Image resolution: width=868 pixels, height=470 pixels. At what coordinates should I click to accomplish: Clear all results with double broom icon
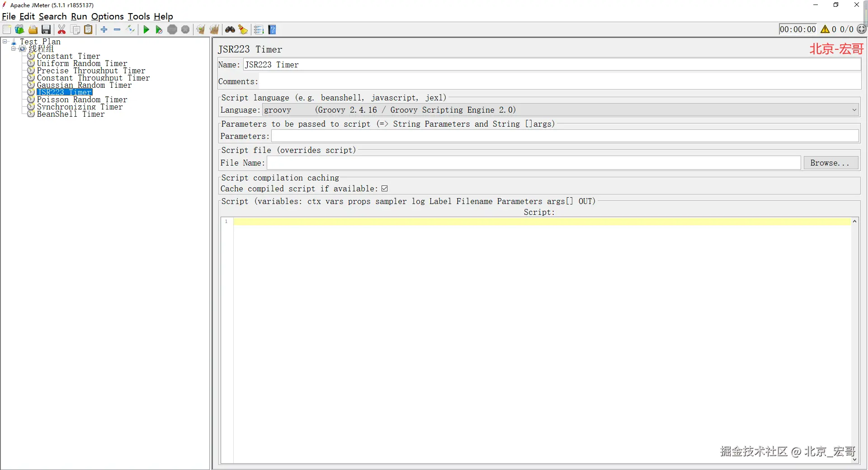pyautogui.click(x=214, y=30)
